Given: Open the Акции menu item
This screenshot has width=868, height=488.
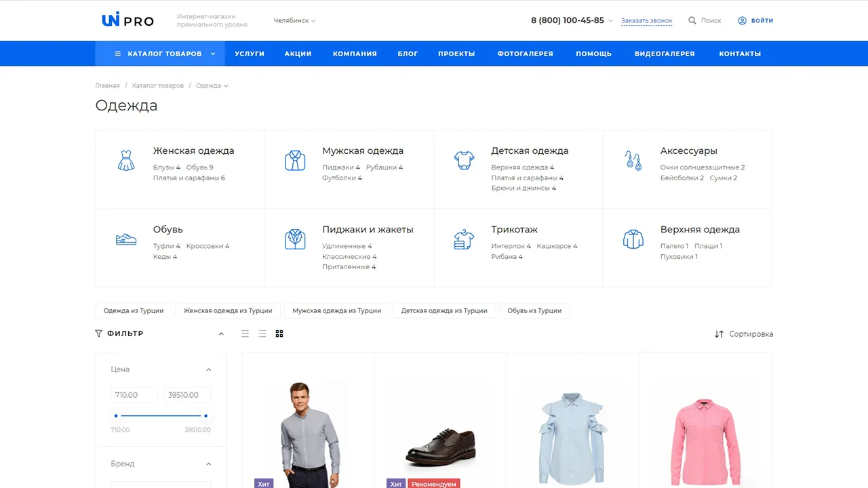Looking at the screenshot, I should click(298, 54).
